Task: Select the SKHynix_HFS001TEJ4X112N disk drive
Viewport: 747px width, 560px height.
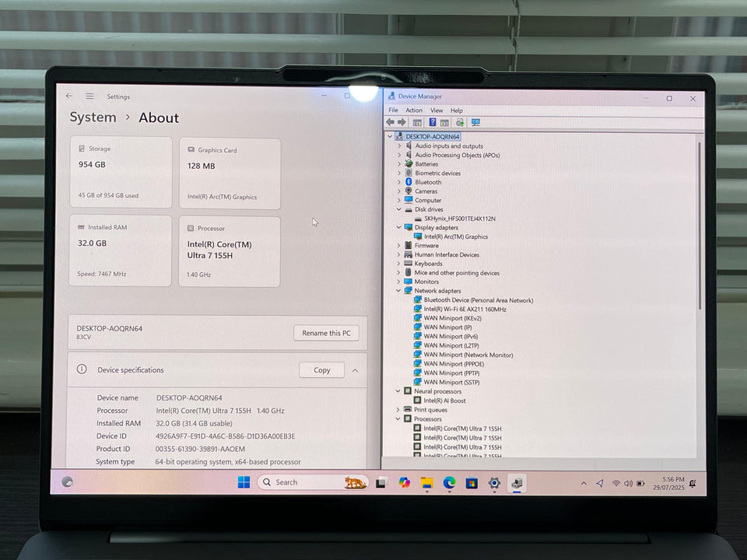Action: (x=460, y=219)
